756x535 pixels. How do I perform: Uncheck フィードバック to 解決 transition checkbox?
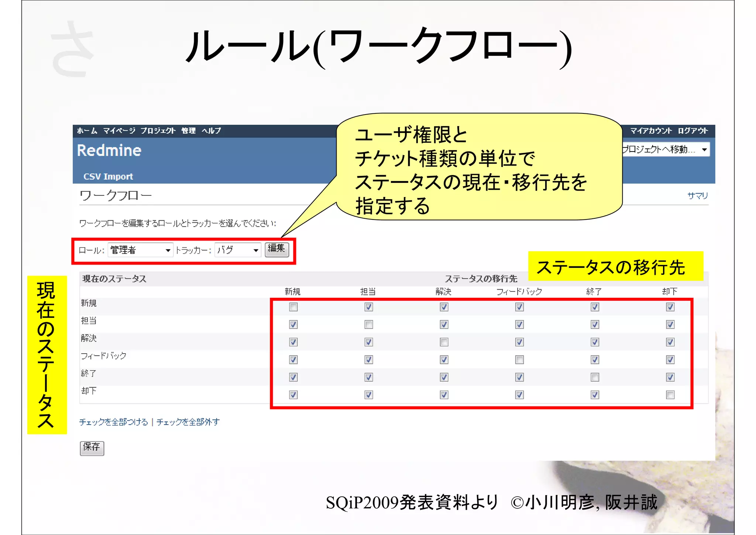[444, 359]
